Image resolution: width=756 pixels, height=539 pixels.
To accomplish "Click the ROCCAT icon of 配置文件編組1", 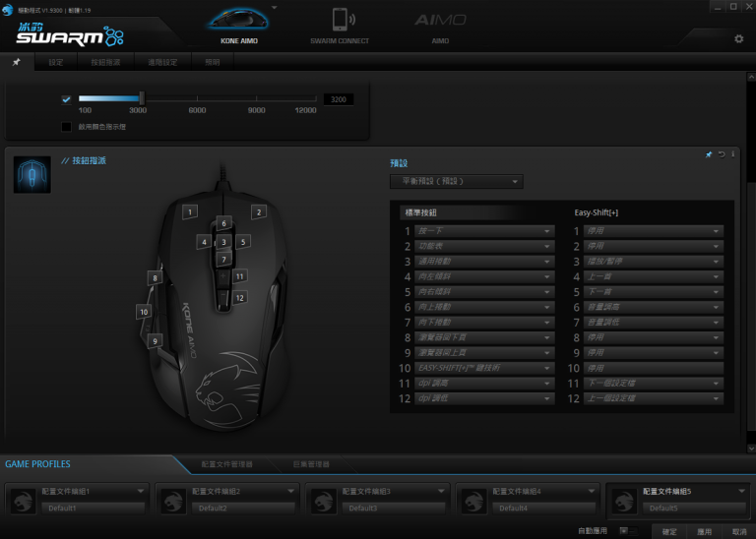I will (24, 501).
